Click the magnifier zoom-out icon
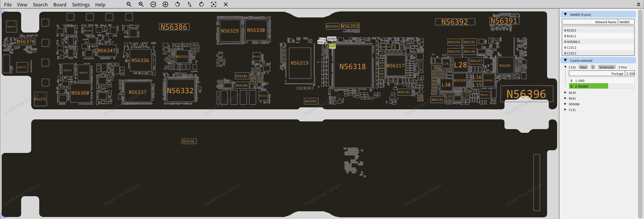Screen dimensions: 644x219 coord(129,4)
